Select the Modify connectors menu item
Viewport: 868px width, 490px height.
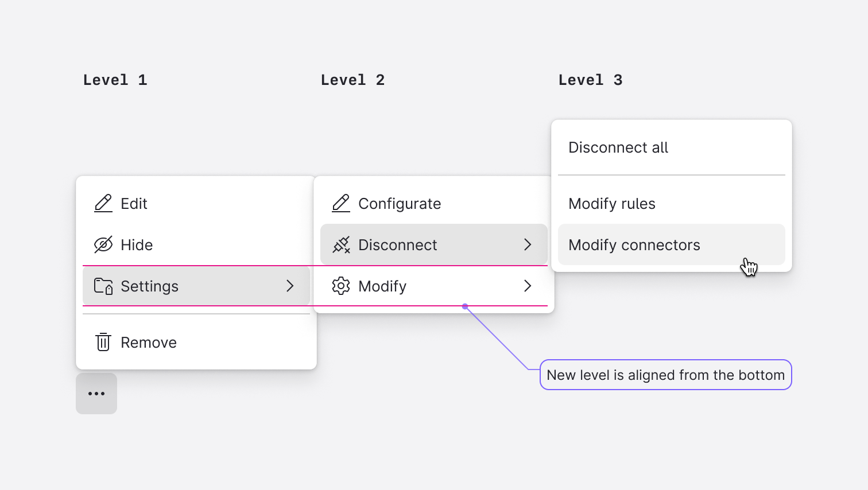tap(672, 244)
